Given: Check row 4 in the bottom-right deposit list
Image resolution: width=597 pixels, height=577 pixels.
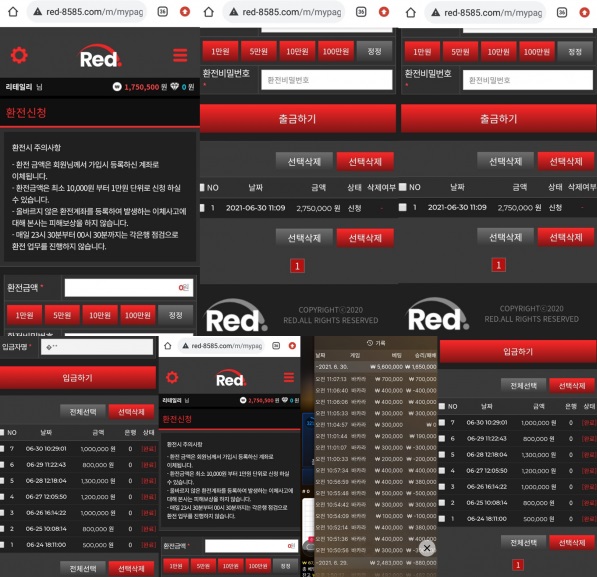Looking at the screenshot, I should [442, 470].
